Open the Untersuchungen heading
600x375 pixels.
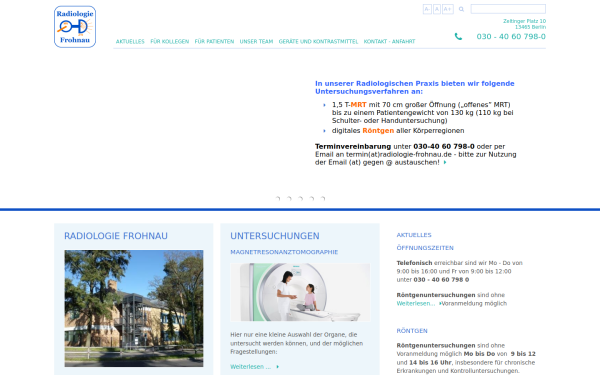[x=275, y=236]
